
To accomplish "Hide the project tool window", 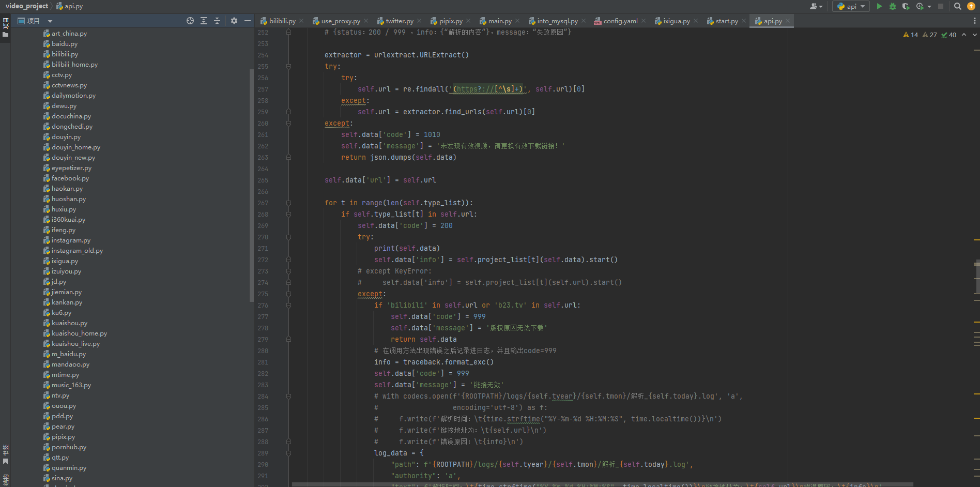I will (248, 21).
